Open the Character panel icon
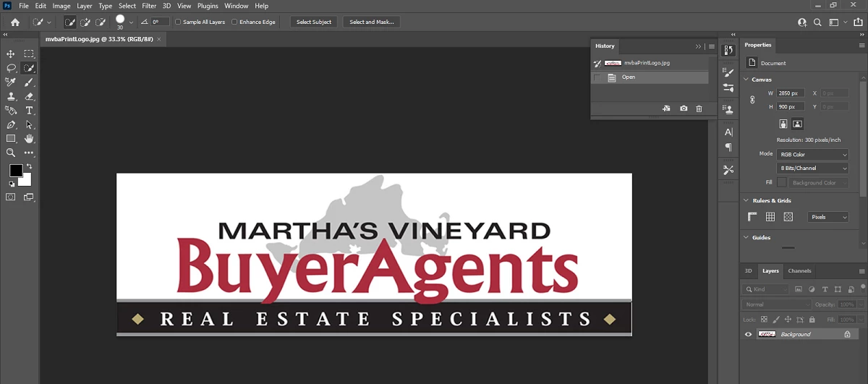 click(728, 132)
